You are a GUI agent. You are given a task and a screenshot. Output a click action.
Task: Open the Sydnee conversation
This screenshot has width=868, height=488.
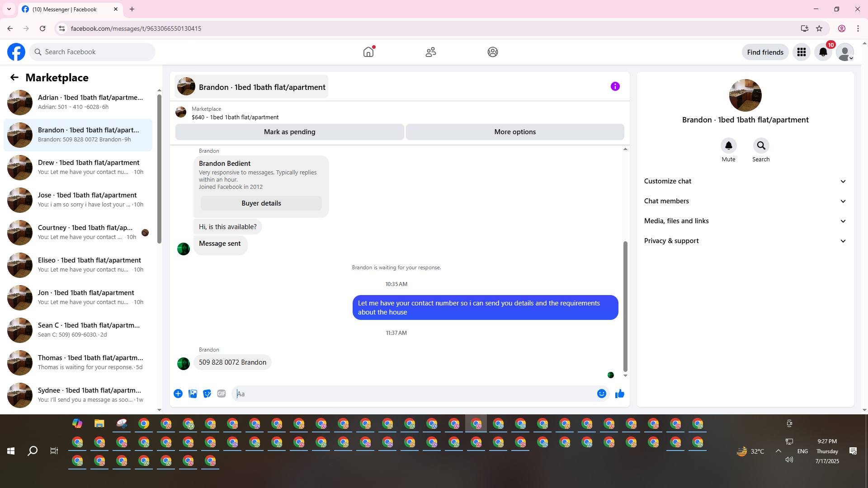pyautogui.click(x=78, y=395)
